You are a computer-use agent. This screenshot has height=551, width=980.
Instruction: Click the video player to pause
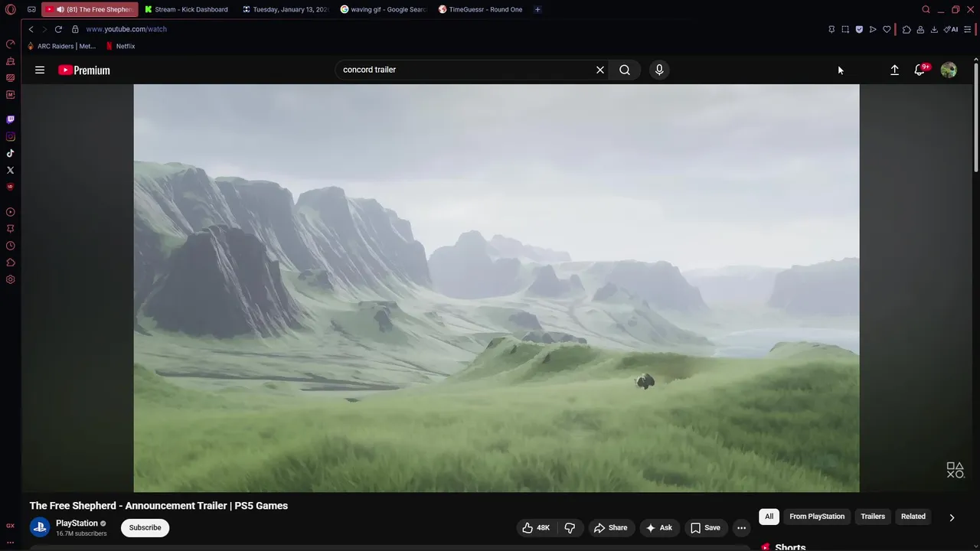tap(496, 288)
